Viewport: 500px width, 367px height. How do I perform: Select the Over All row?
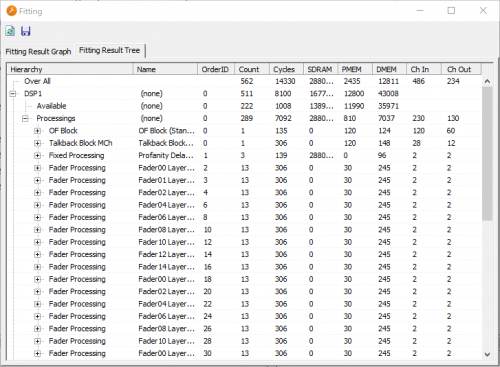click(244, 81)
